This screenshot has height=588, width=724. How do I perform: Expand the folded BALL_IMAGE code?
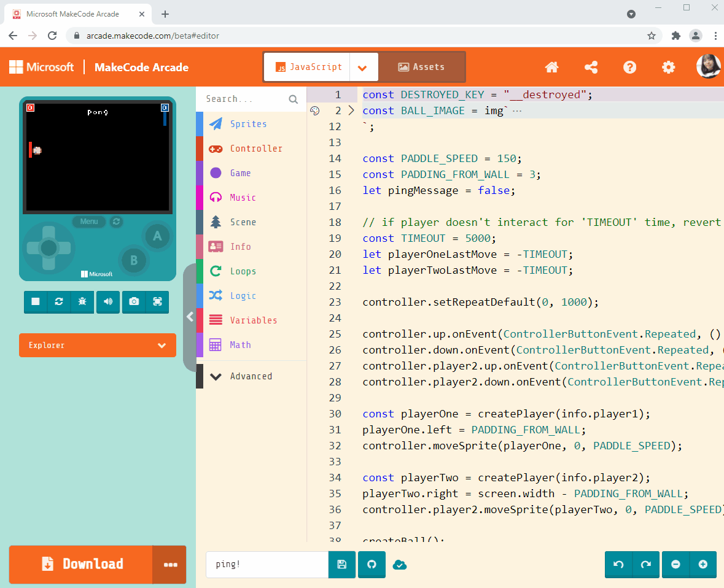351,110
